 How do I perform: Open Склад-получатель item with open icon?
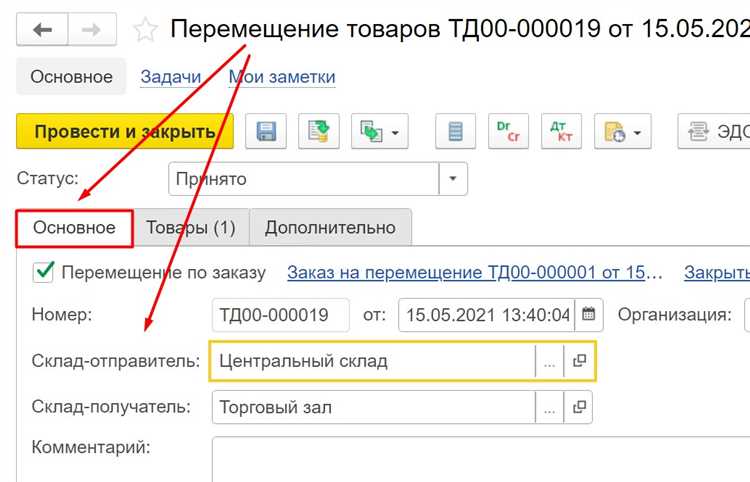[579, 407]
